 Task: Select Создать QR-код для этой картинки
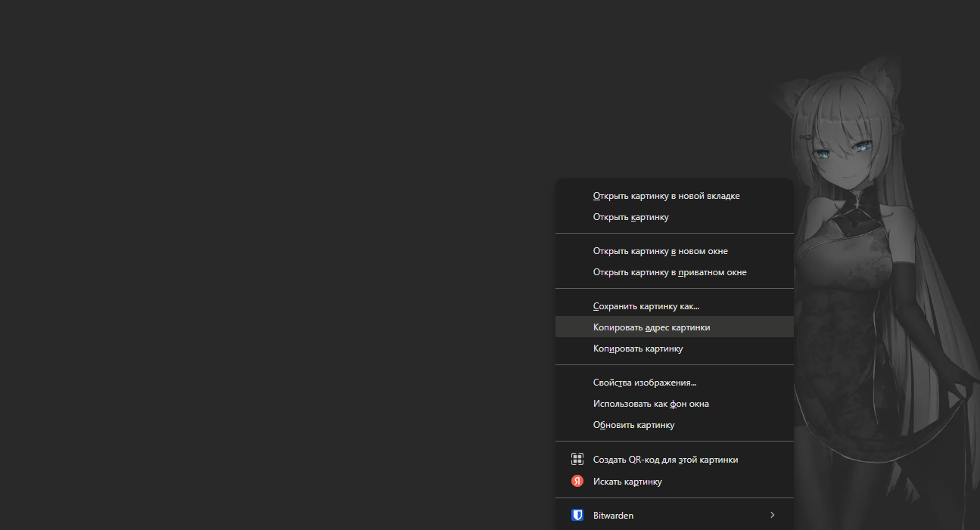tap(674, 459)
